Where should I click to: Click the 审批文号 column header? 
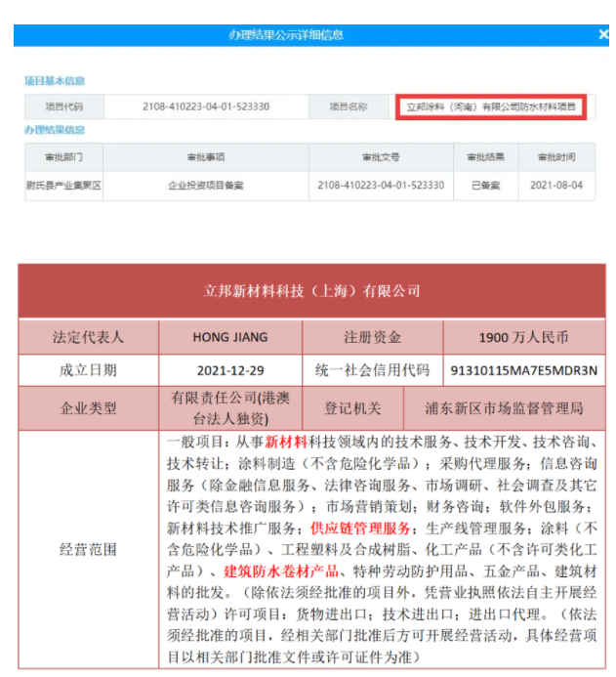click(381, 157)
